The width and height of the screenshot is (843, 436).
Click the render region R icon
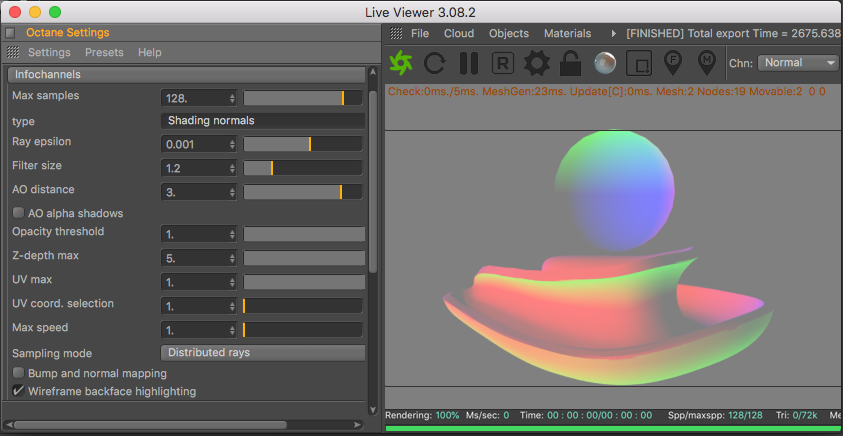click(503, 63)
